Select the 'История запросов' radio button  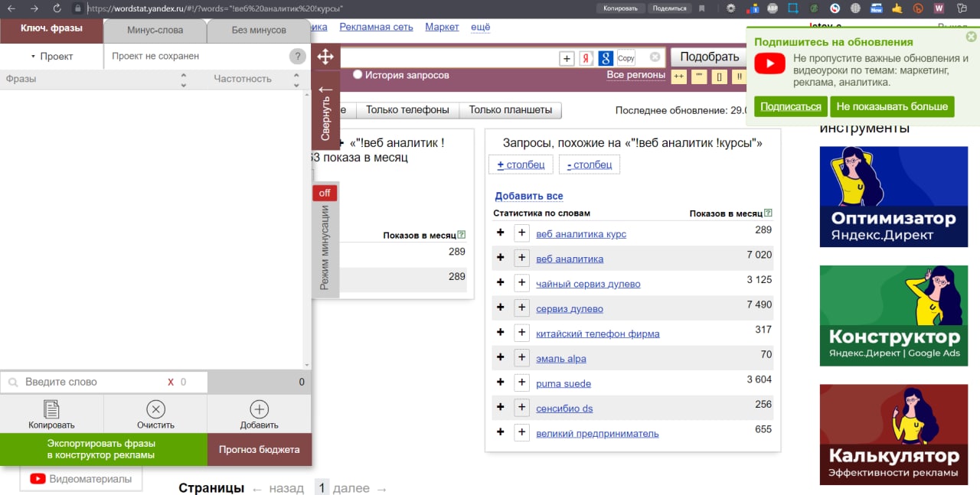click(x=358, y=75)
